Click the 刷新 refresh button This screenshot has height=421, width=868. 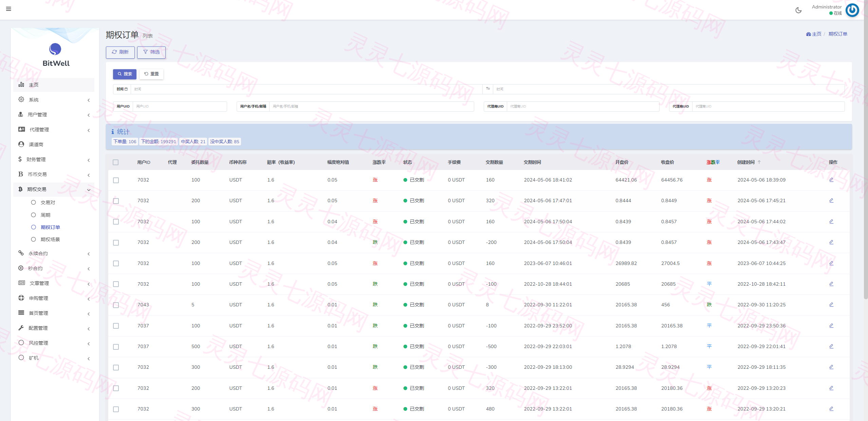[x=120, y=52]
